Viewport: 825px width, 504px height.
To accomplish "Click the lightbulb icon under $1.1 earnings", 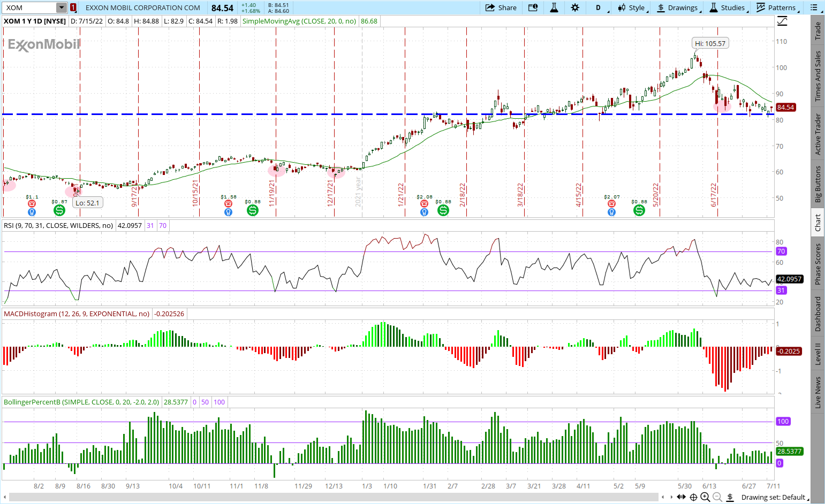I will pos(32,212).
